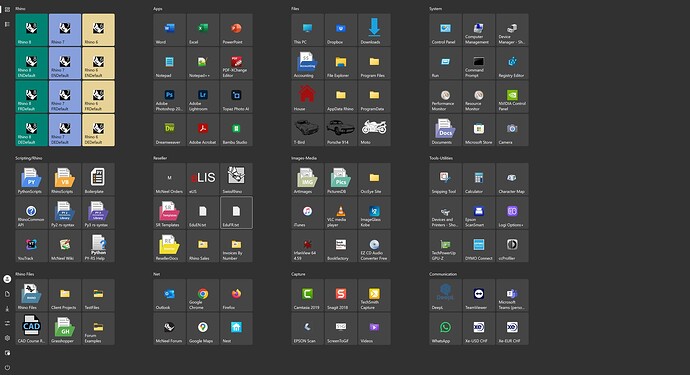Image resolution: width=690 pixels, height=375 pixels.
Task: Launch VLC media player
Action: click(x=341, y=213)
